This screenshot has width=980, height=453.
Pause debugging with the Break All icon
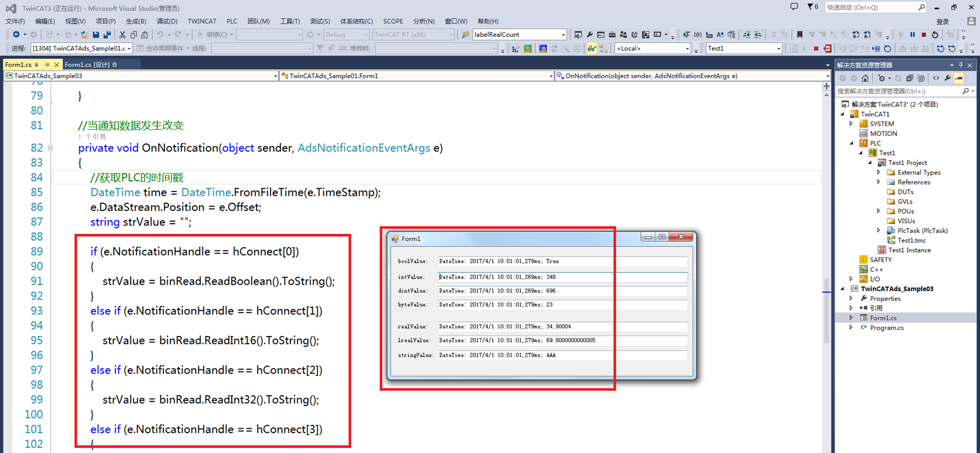(913, 35)
